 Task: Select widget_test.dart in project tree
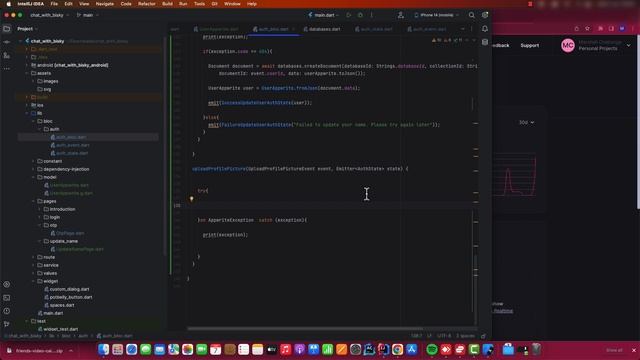(x=57, y=329)
